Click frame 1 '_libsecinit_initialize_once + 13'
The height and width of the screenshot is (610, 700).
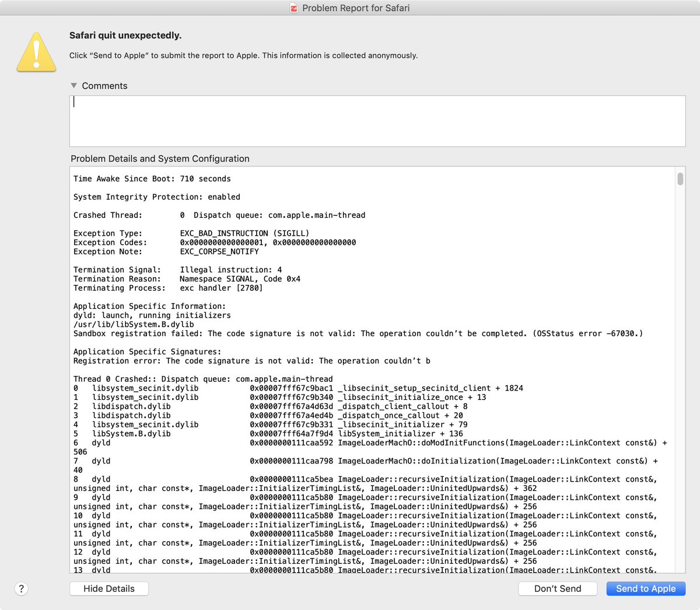pyautogui.click(x=412, y=397)
